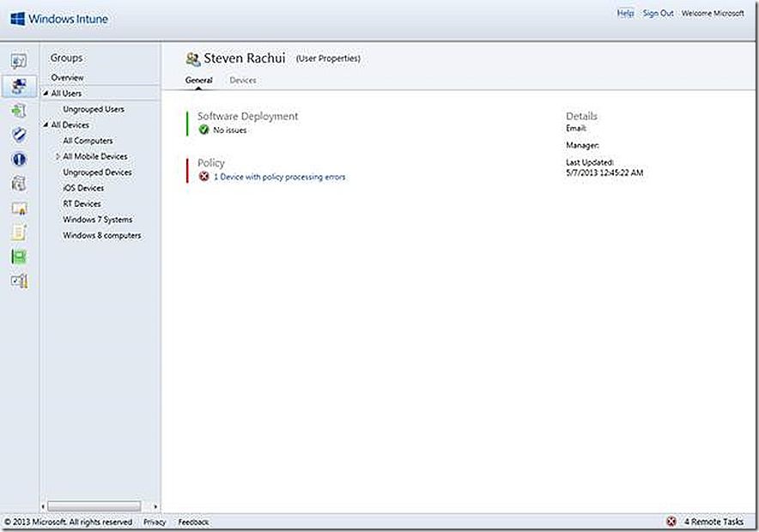The image size is (759, 532).
Task: Open the Administration workspace tools icon
Action: tap(19, 281)
